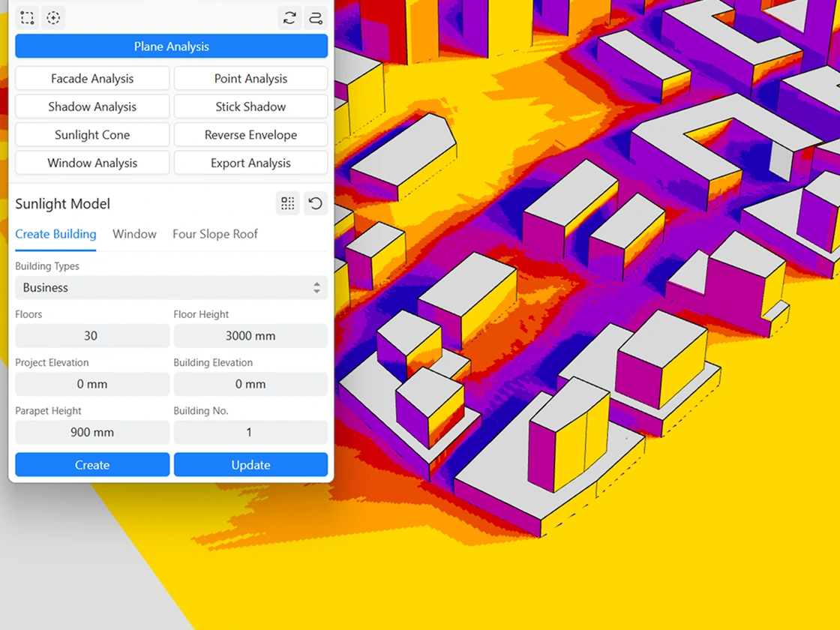This screenshot has height=630, width=840.
Task: Switch to the Four Slope Roof tab
Action: 214,234
